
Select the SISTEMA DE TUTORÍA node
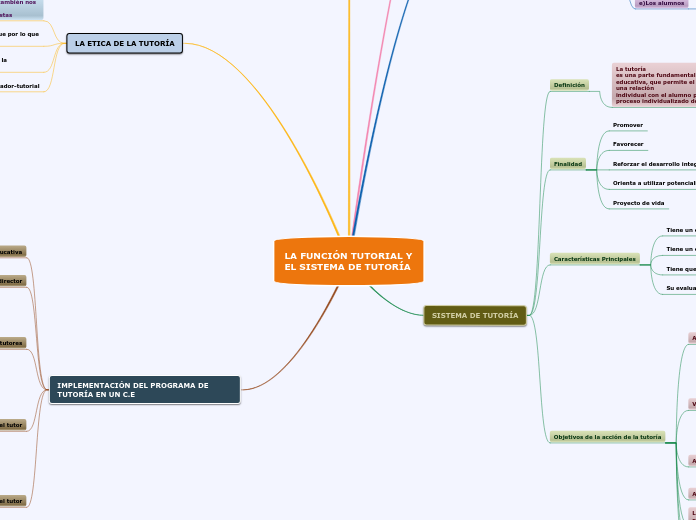pyautogui.click(x=475, y=316)
